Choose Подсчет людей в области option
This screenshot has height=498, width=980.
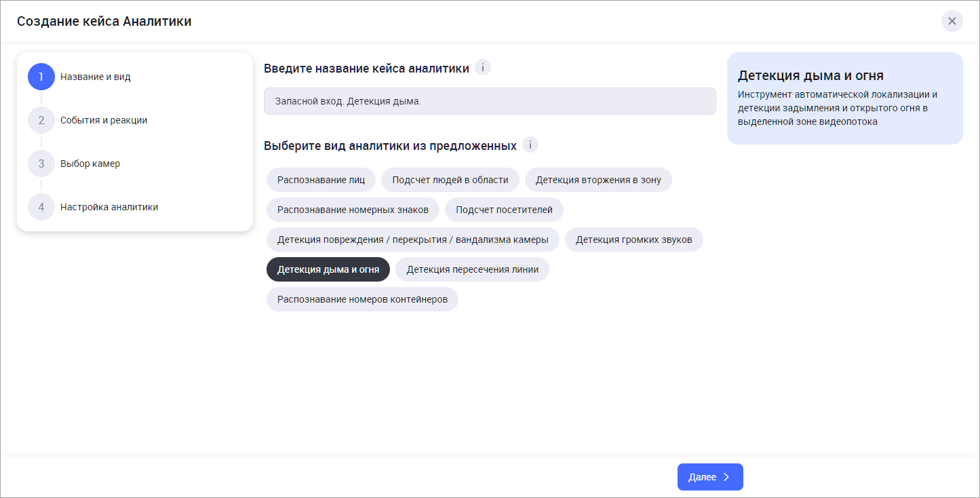point(450,180)
